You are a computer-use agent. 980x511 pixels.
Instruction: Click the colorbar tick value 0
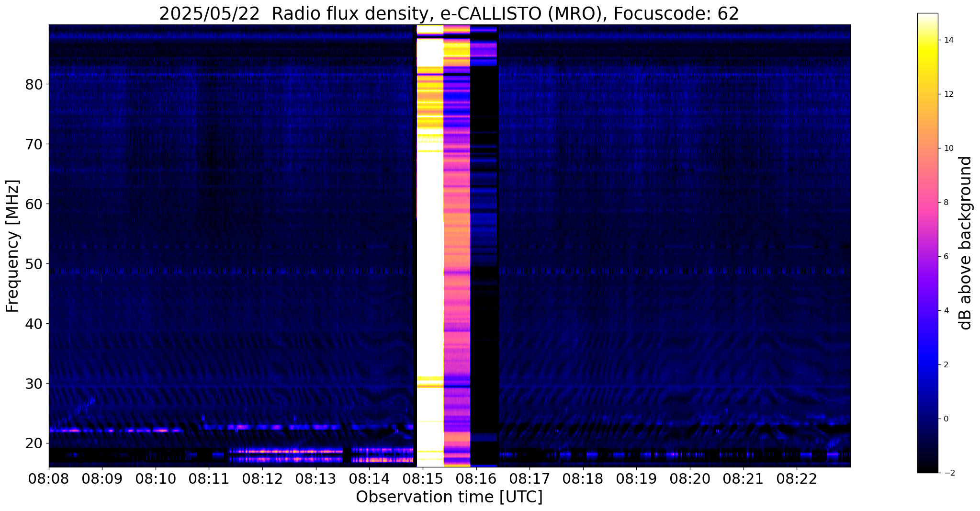coord(946,419)
